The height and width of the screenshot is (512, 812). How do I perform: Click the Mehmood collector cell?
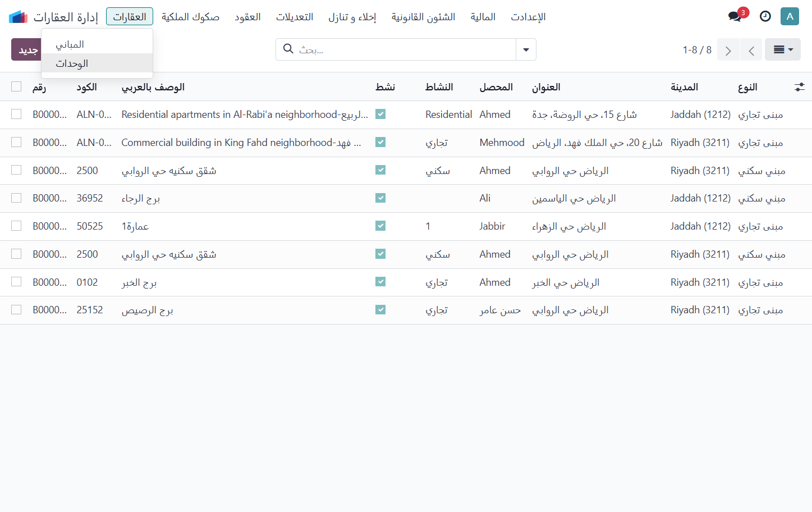[x=502, y=143]
